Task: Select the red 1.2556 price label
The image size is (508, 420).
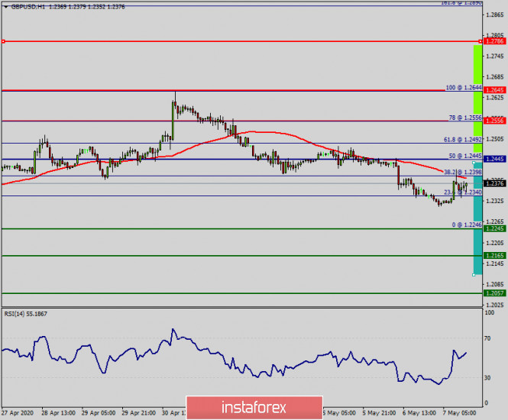Action: click(494, 121)
